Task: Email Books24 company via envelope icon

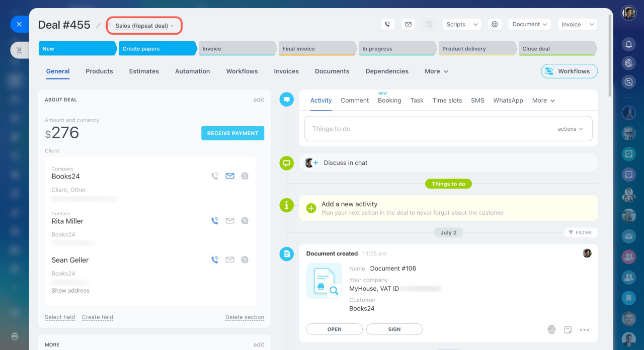Action: [x=230, y=176]
